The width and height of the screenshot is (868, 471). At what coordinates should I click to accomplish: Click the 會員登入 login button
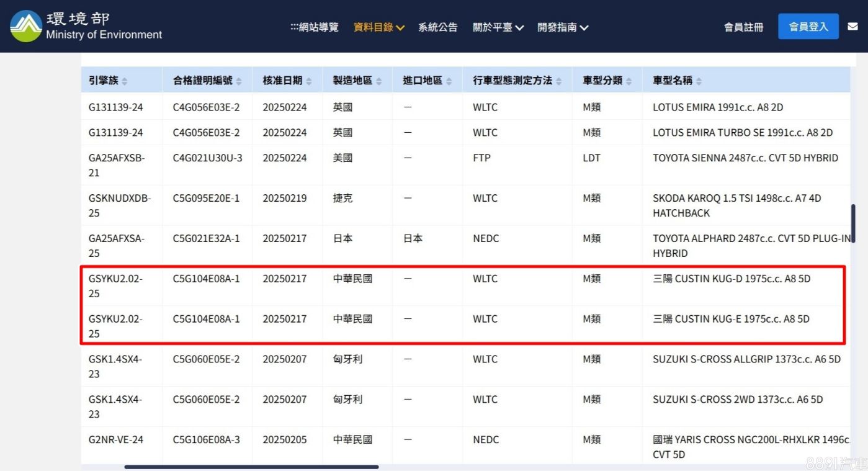(808, 27)
